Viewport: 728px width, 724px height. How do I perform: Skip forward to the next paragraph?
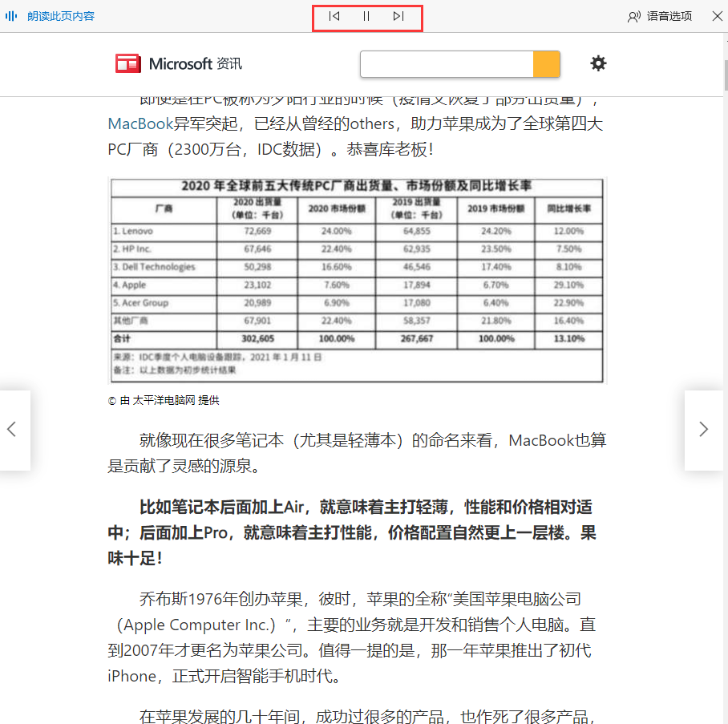point(398,16)
